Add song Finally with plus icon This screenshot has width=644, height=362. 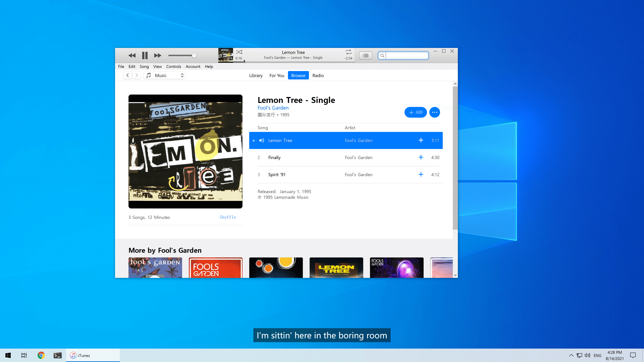[x=421, y=157]
